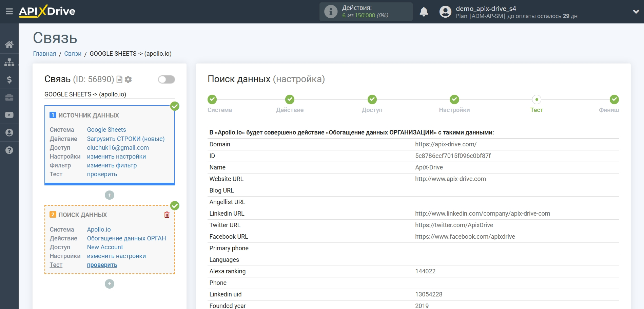The width and height of the screenshot is (644, 309).
Task: Enable the connection toggle switch
Action: [x=166, y=79]
